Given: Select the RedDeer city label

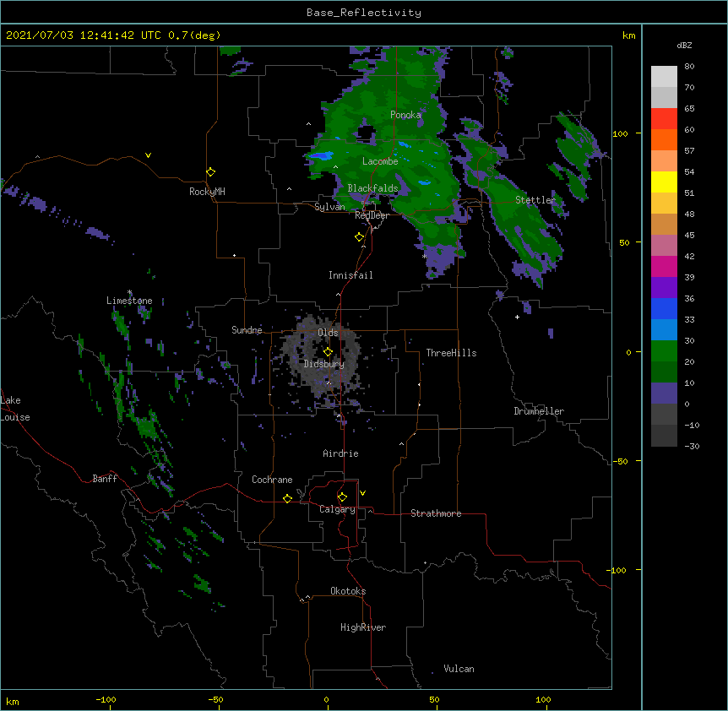Looking at the screenshot, I should [372, 215].
